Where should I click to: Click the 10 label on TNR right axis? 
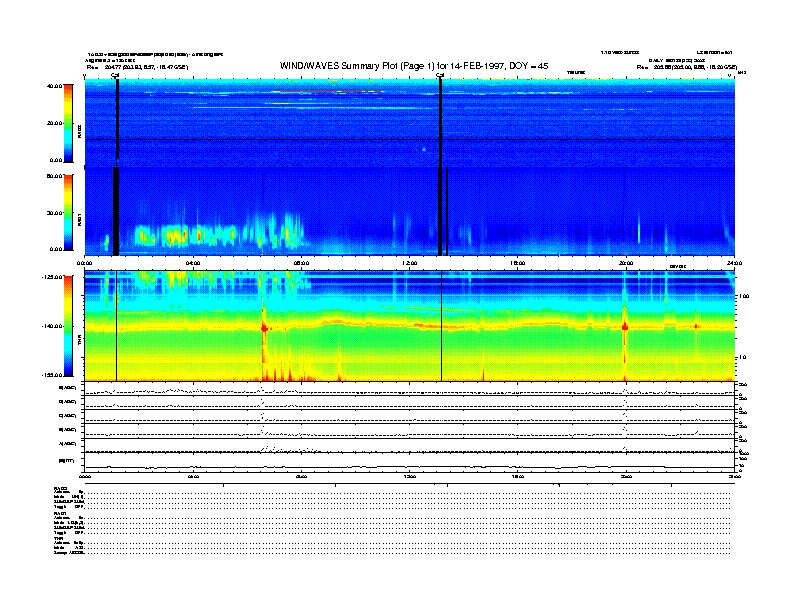tap(742, 358)
